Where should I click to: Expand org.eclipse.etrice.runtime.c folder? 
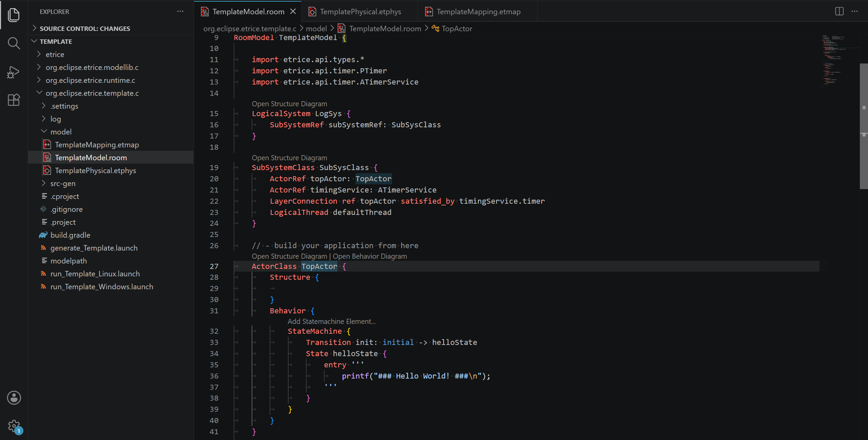click(39, 80)
